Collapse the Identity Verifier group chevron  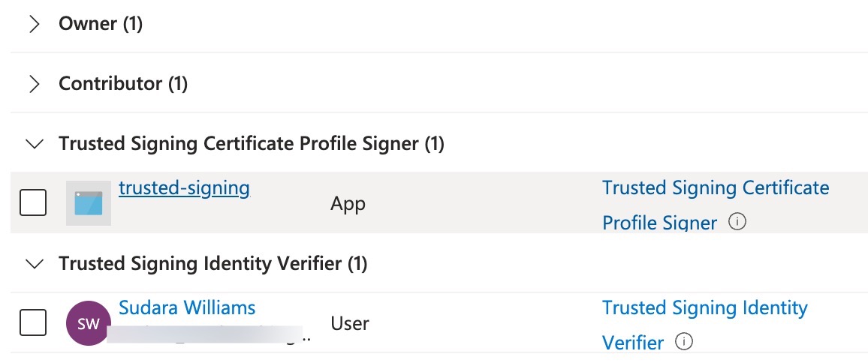[34, 264]
